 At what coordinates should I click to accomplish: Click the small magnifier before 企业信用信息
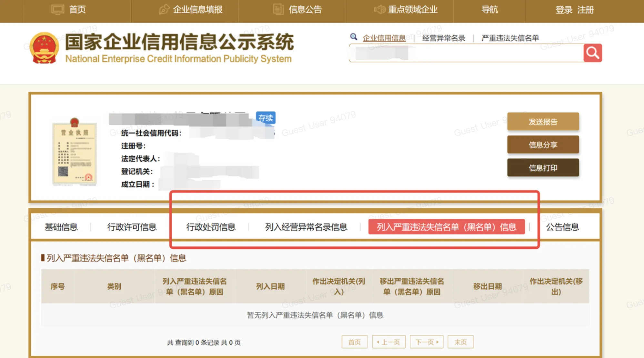coord(354,37)
